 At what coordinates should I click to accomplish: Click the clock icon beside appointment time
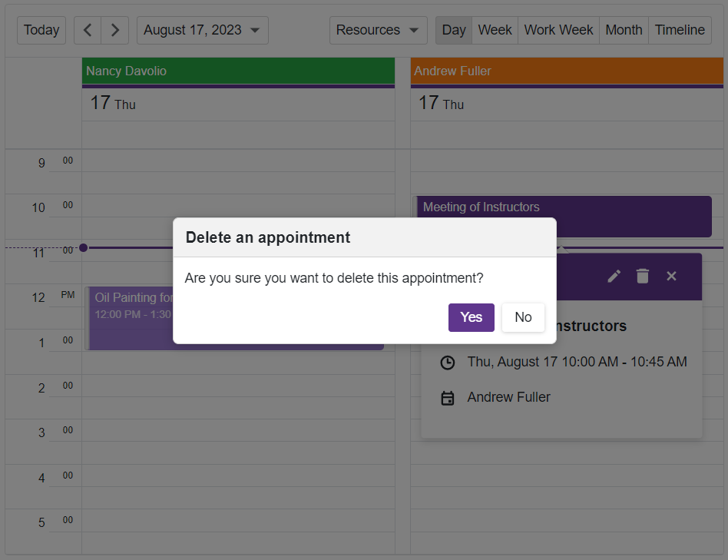448,363
